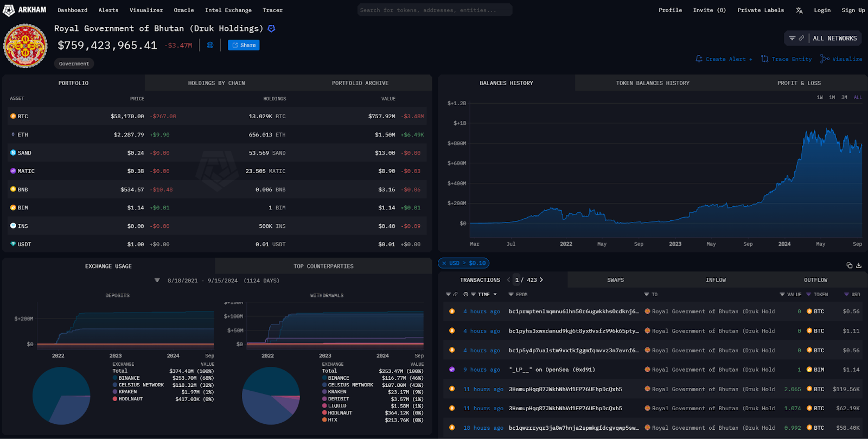
Task: Open the Inflow tab
Action: click(x=716, y=280)
